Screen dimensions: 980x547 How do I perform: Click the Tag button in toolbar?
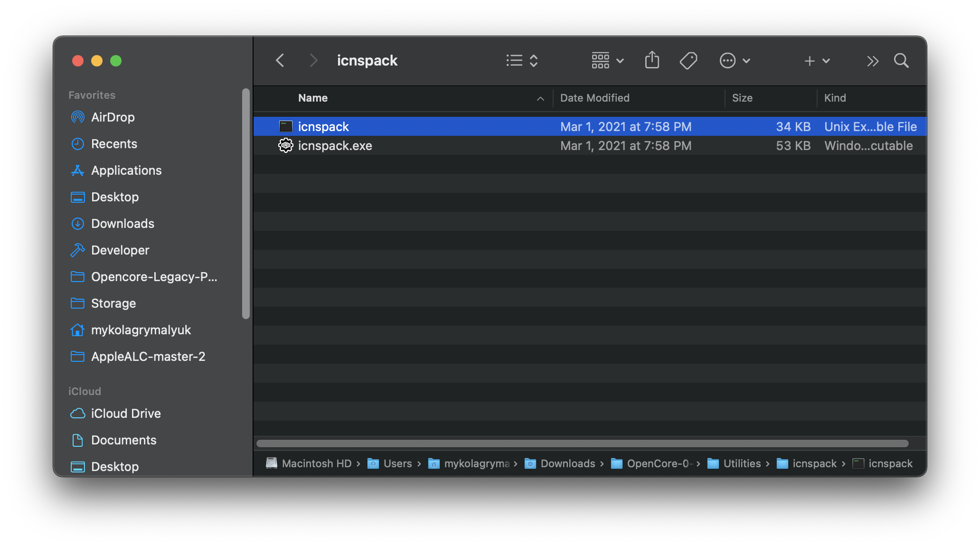coord(688,60)
